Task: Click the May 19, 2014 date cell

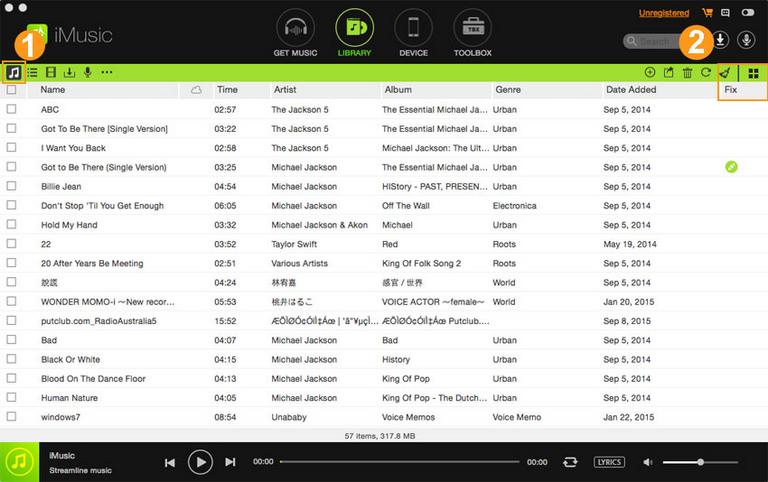Action: [x=630, y=244]
